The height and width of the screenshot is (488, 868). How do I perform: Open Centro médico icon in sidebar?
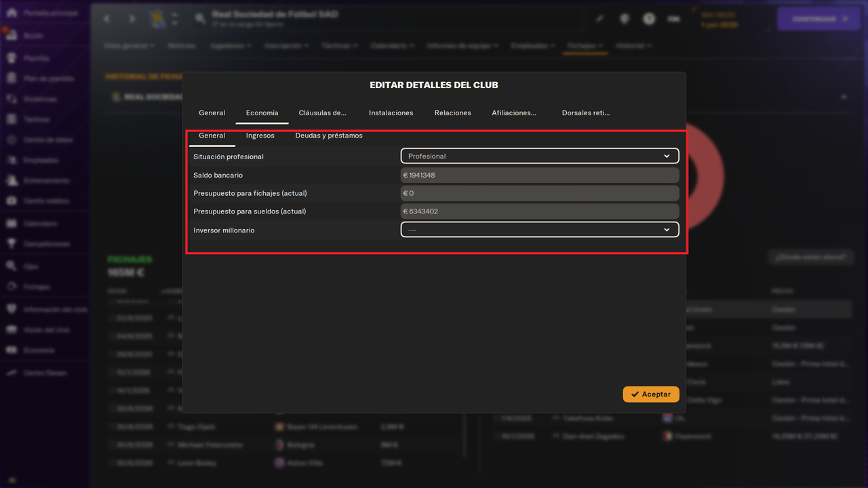12,201
